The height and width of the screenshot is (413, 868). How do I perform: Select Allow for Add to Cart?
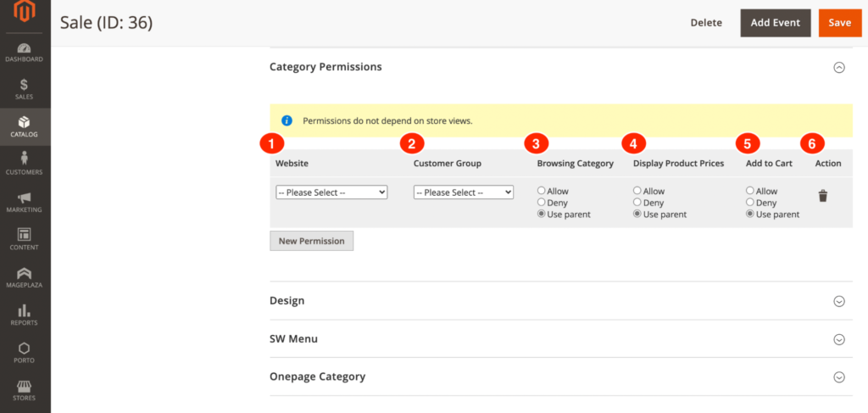click(750, 191)
